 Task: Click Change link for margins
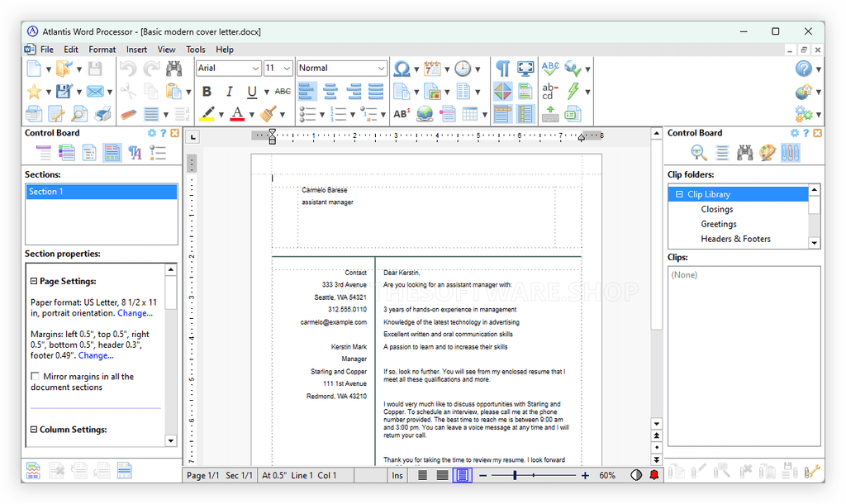coord(96,355)
